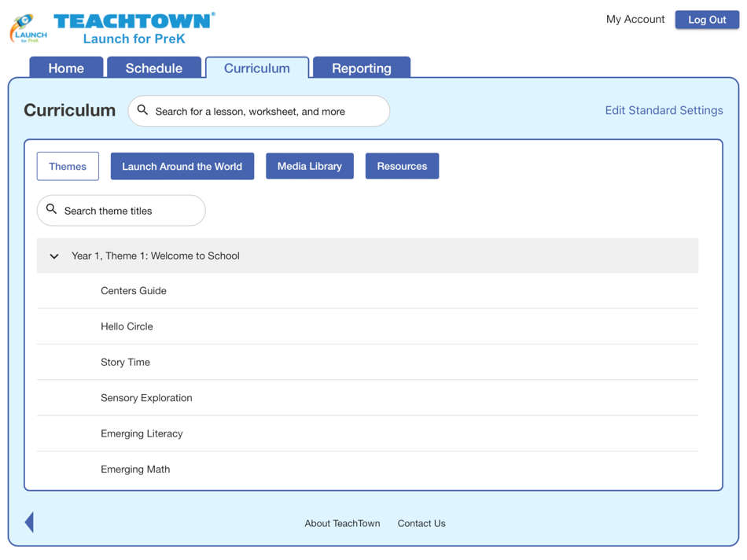Open the Welcome to School theme header
The width and height of the screenshot is (747, 560).
point(155,256)
